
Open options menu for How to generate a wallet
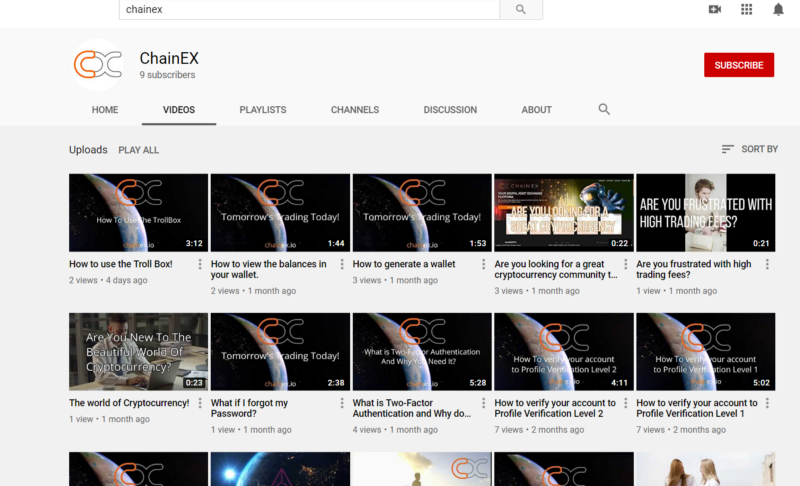coord(484,264)
